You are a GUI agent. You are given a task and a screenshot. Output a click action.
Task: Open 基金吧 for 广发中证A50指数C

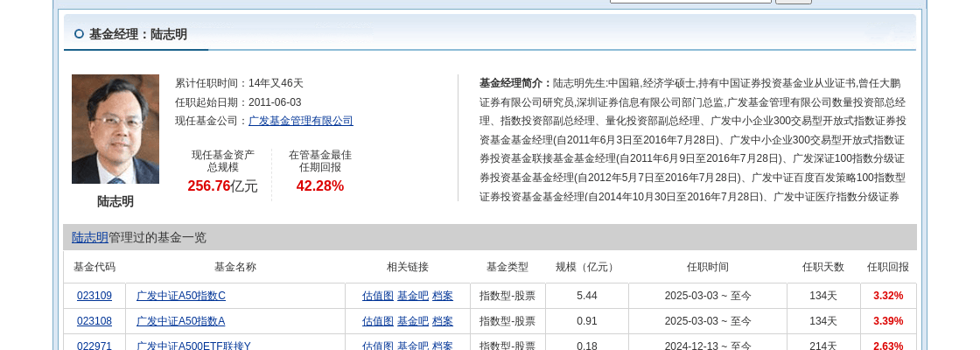point(413,296)
